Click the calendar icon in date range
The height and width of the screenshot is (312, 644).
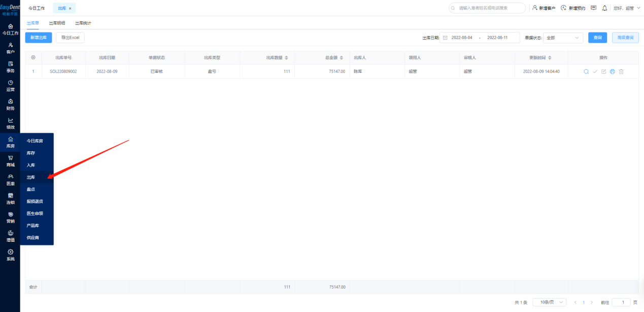[x=445, y=38]
